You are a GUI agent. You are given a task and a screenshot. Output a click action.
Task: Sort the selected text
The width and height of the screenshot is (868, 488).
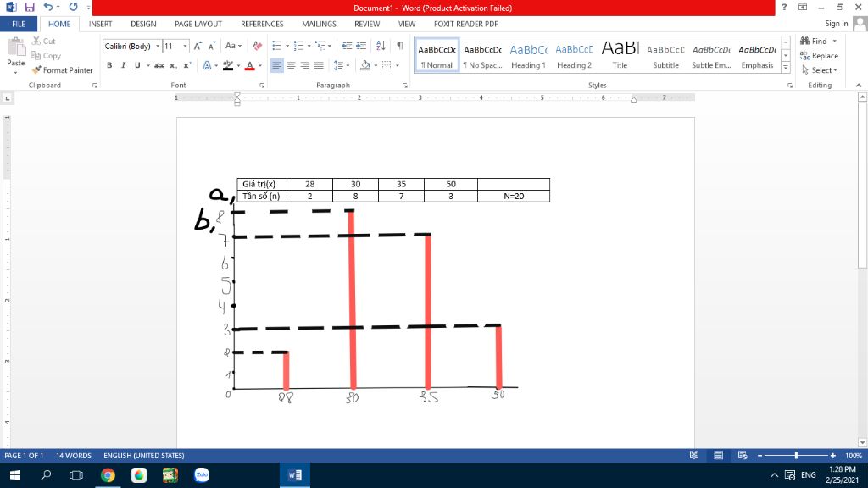point(381,46)
